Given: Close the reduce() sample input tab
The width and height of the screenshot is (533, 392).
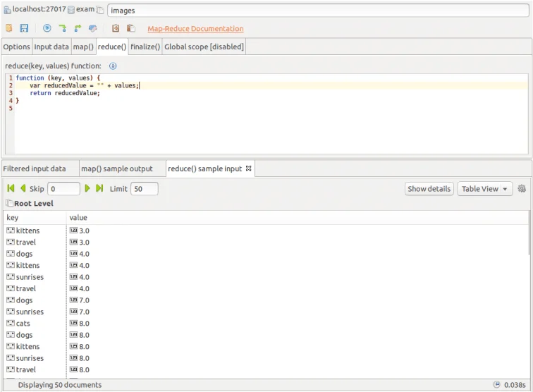Looking at the screenshot, I should pos(248,169).
